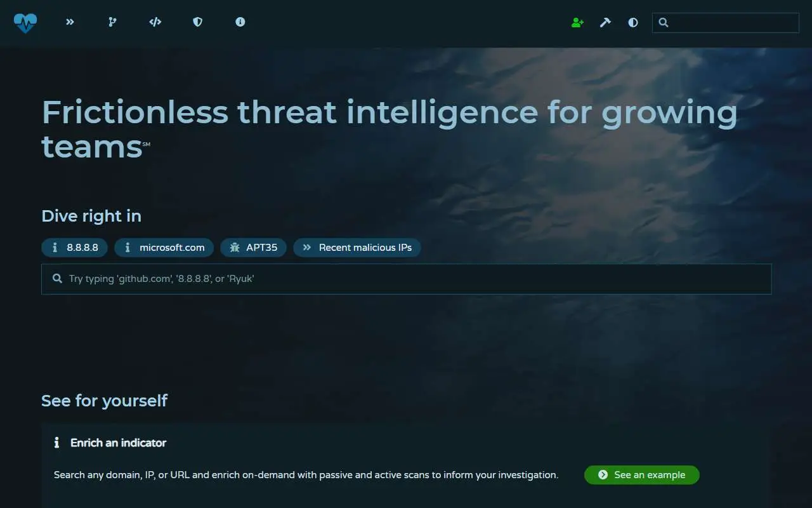Open the shield nav icon

[x=197, y=22]
